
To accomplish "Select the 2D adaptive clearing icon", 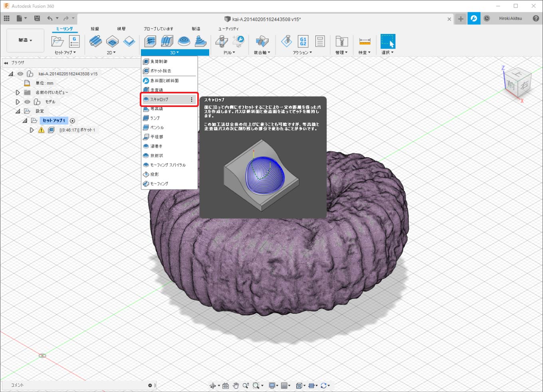I will 95,41.
